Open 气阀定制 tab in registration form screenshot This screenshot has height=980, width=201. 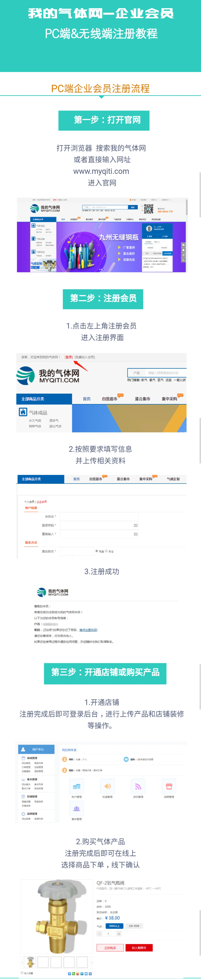[173, 479]
